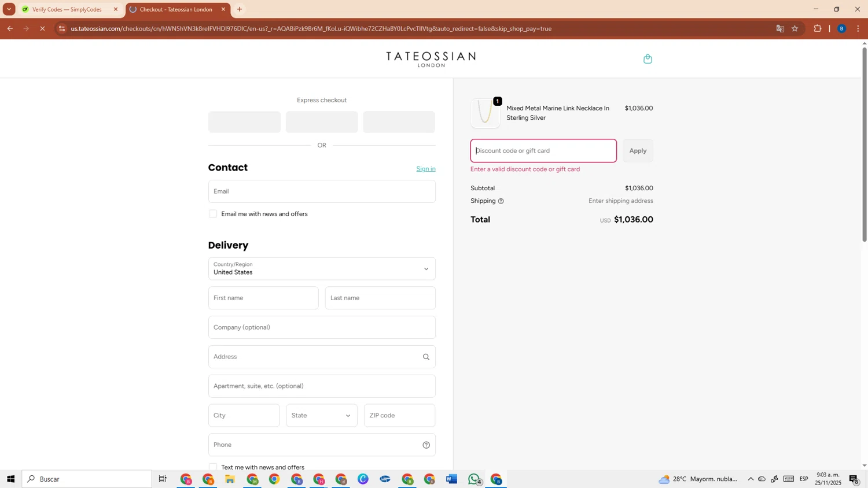Click the Sign in link

(x=426, y=169)
